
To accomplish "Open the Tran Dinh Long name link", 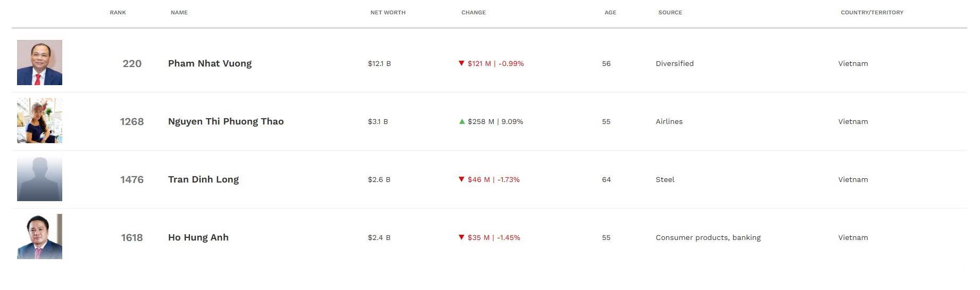I will click(x=203, y=179).
